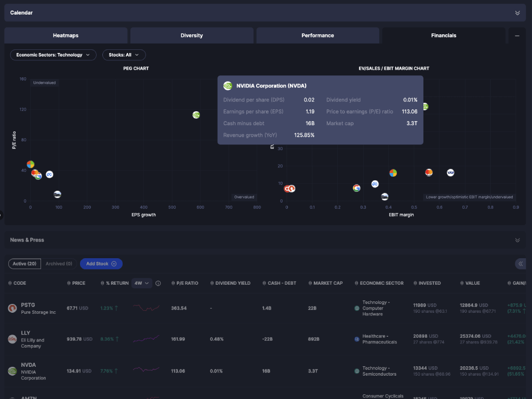Open the NVDA NVIDIA Corporation table row
Screen dimensions: 532x399
266,371
